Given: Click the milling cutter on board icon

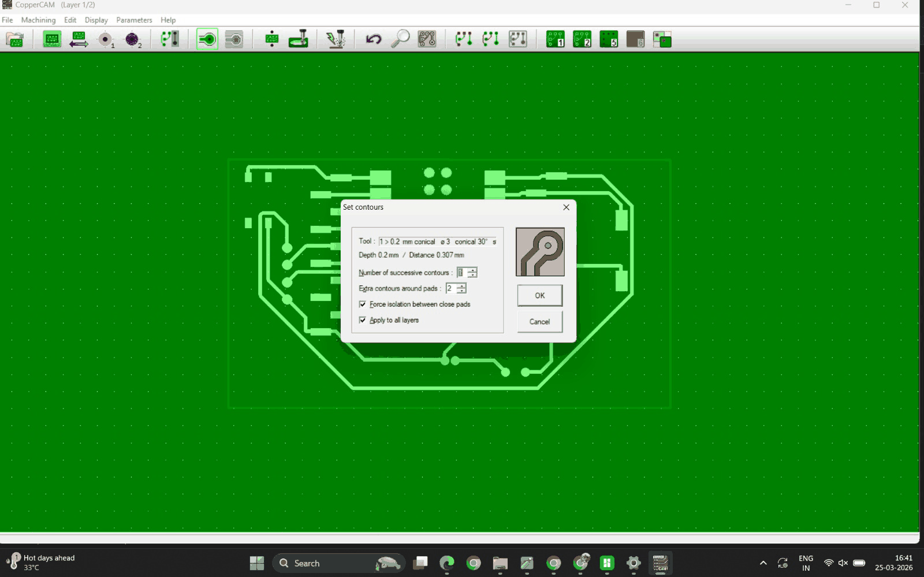Looking at the screenshot, I should pyautogui.click(x=299, y=39).
